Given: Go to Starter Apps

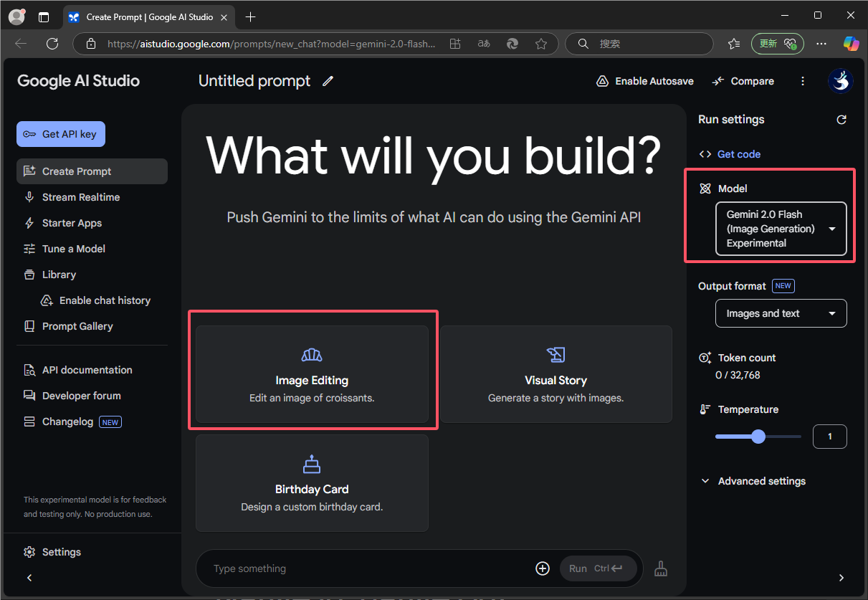Looking at the screenshot, I should [92, 223].
